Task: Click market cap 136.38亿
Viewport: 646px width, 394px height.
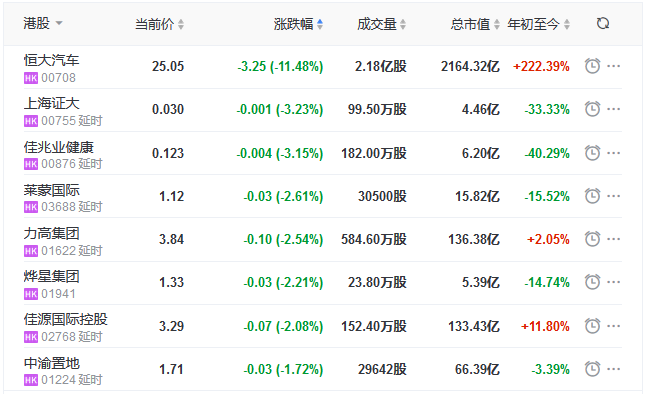Action: click(x=474, y=239)
